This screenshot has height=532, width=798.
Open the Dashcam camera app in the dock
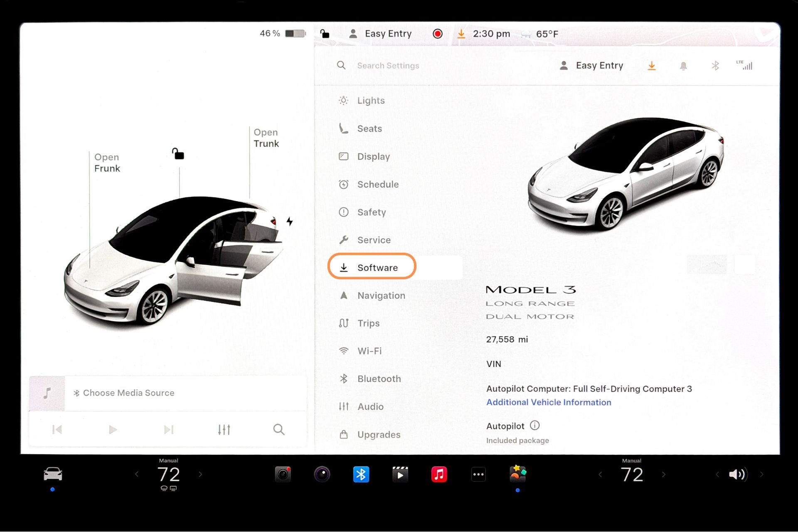pos(283,474)
